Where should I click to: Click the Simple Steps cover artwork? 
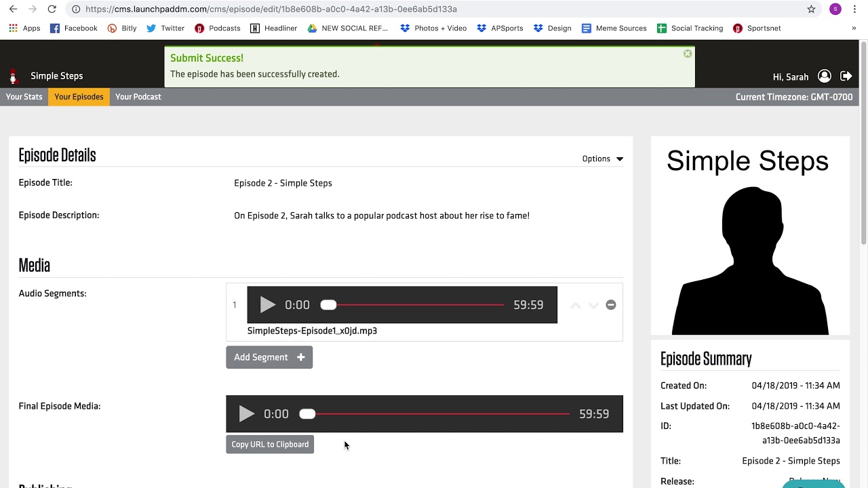(x=750, y=236)
